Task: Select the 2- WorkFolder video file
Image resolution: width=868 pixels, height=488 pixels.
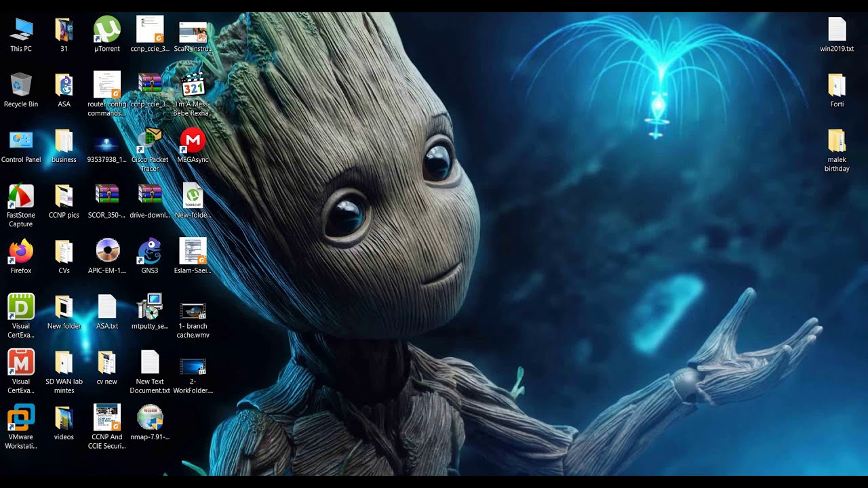Action: point(193,366)
